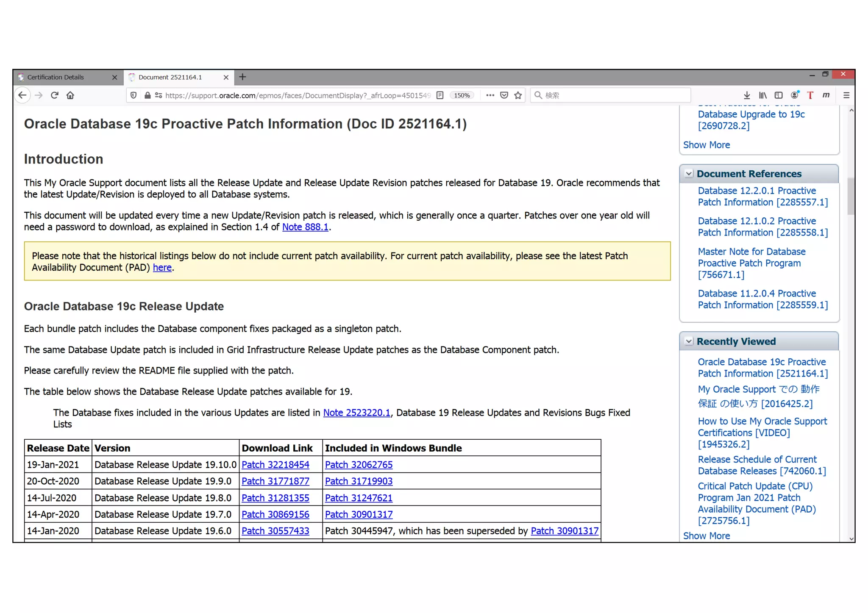868x613 pixels.
Task: Close the Document 2521164.1 tab
Action: (226, 77)
